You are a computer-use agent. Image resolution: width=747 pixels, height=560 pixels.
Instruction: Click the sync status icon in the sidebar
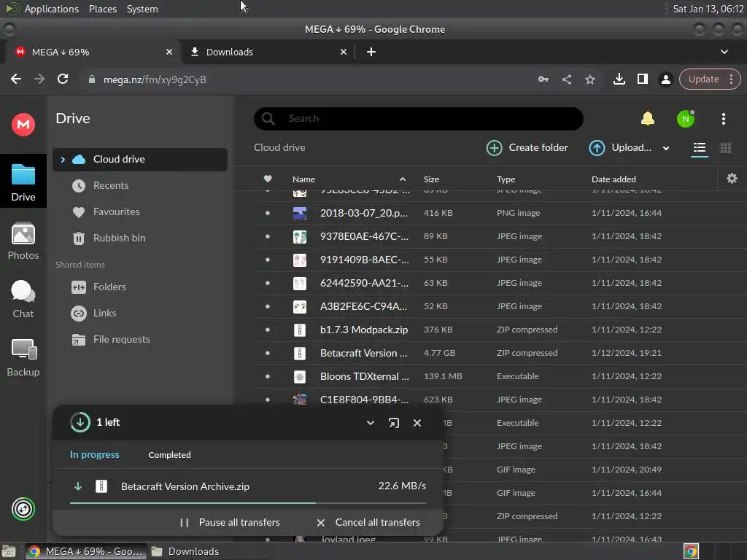click(23, 508)
